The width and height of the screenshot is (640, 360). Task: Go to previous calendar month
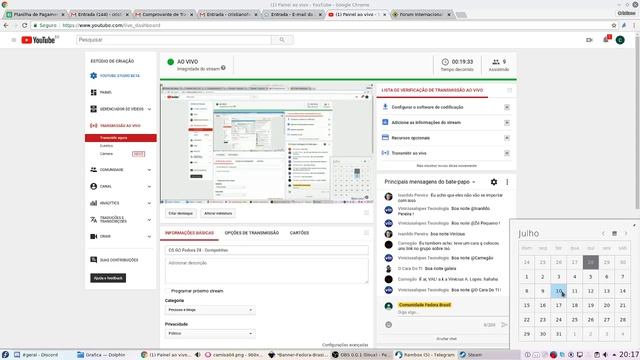tap(603, 233)
